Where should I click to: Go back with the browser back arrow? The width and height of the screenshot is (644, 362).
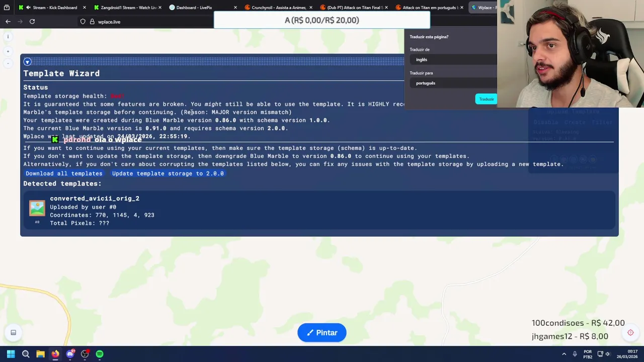tap(8, 22)
